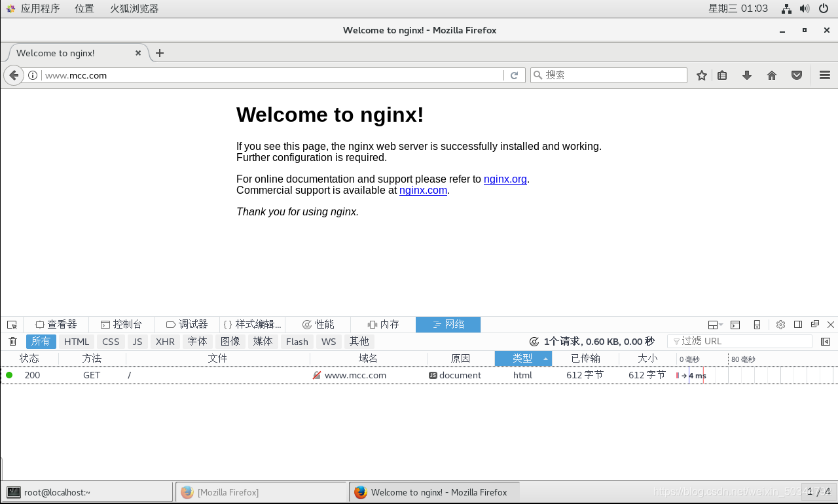The height and width of the screenshot is (504, 838).
Task: Select iframe target dropdown in devtools toolbar
Action: click(716, 325)
